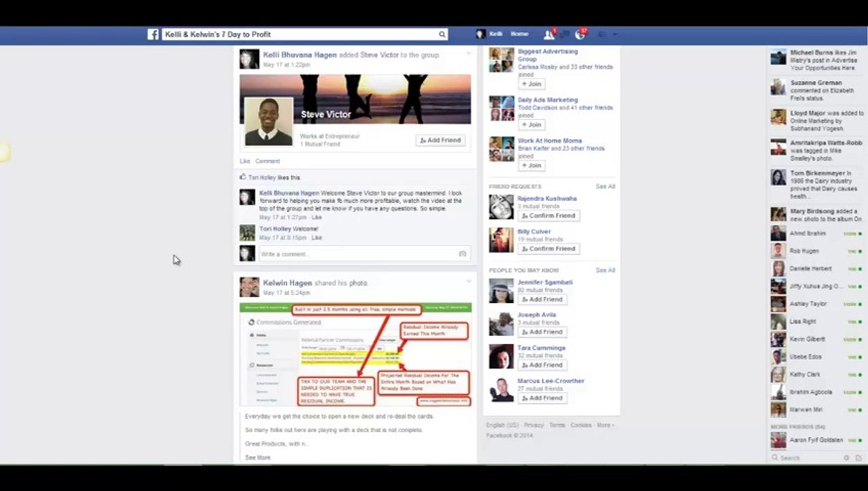The width and height of the screenshot is (868, 491).
Task: Open friend requests notification icon
Action: coord(549,34)
